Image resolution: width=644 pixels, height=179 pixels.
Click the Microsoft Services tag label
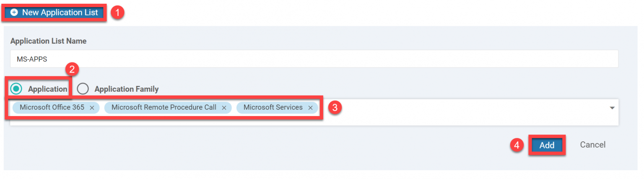coord(273,107)
